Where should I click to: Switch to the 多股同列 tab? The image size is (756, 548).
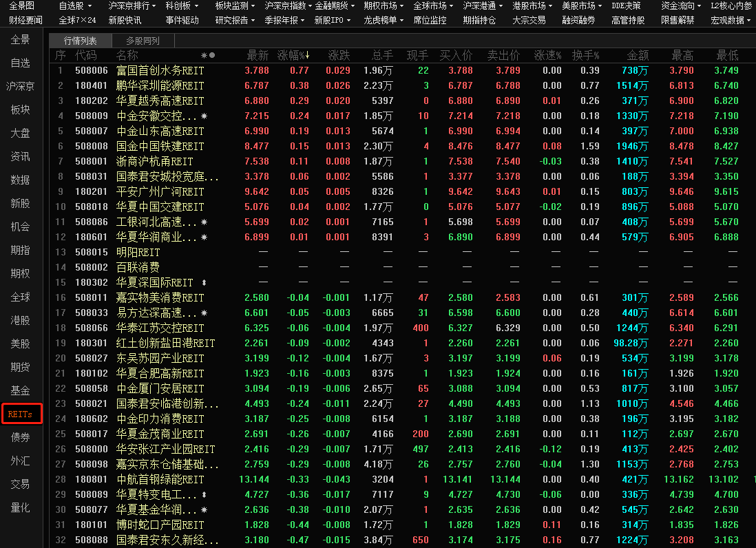coord(143,41)
